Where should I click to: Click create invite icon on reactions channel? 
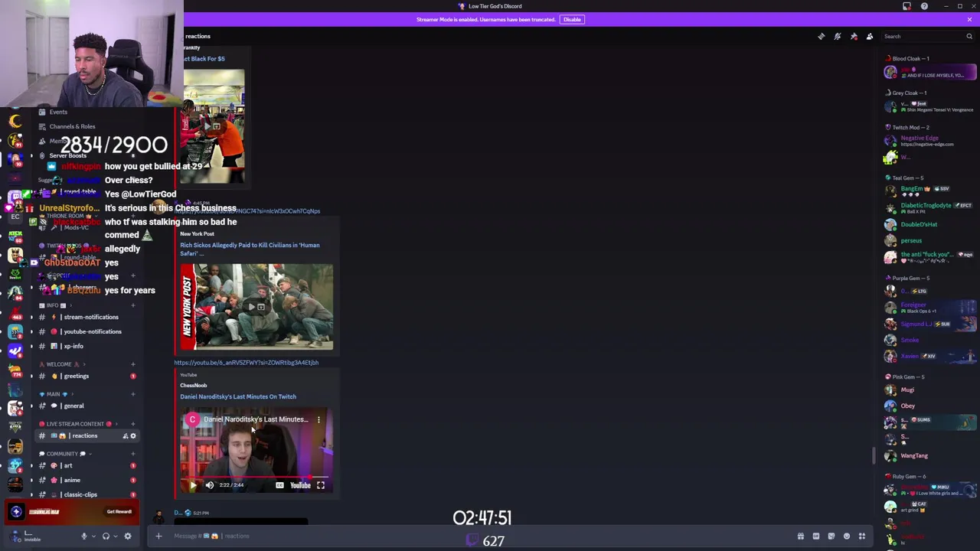[x=125, y=436]
